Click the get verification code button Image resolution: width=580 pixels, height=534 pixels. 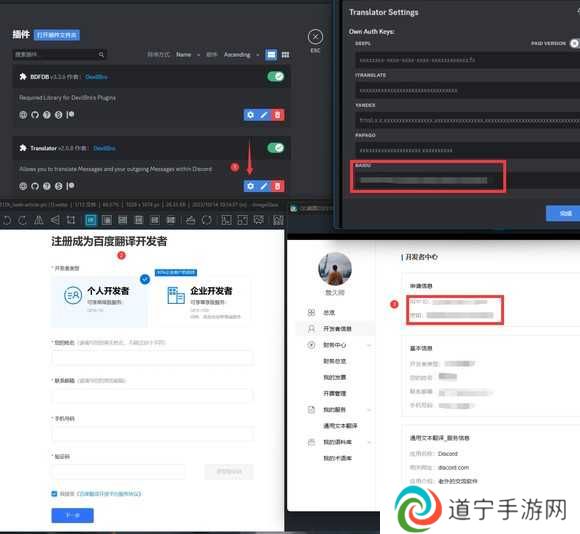pos(229,472)
